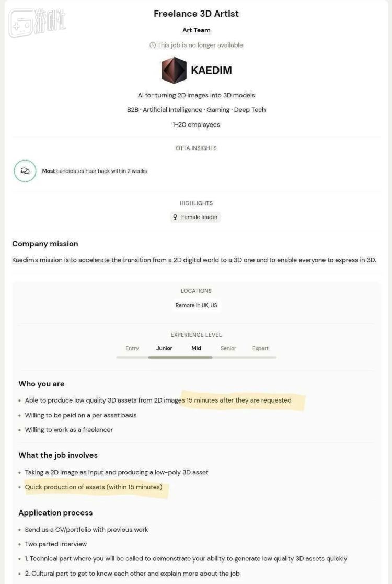The height and width of the screenshot is (584, 392).
Task: Click the OTTA INSIGHTS heading
Action: click(196, 148)
